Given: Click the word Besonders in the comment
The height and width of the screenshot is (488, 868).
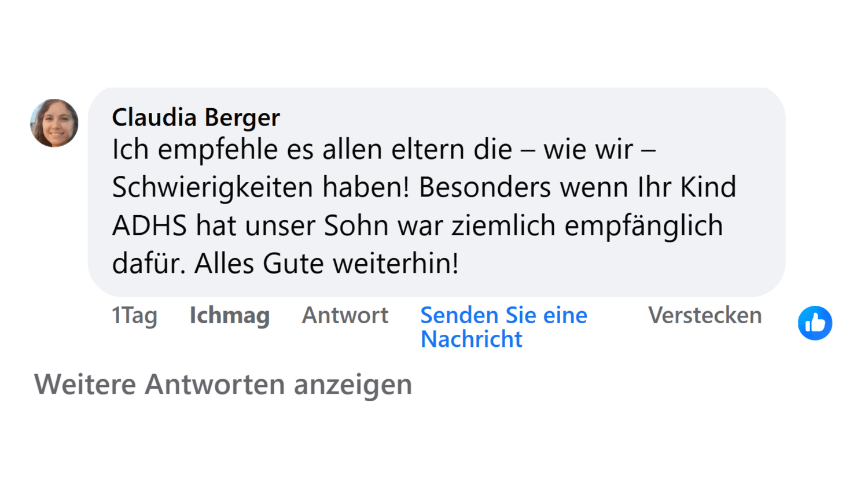Looking at the screenshot, I should (x=484, y=187).
